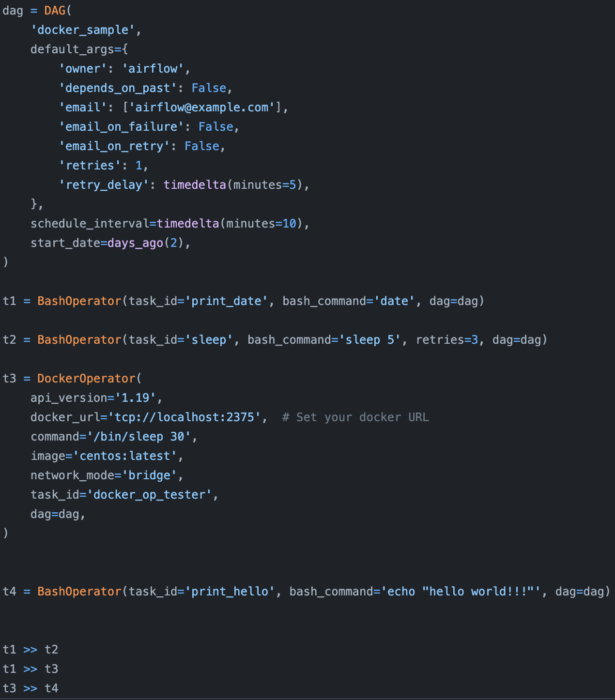Click the 'print_date' task id string
The height and width of the screenshot is (700, 615).
coord(227,301)
